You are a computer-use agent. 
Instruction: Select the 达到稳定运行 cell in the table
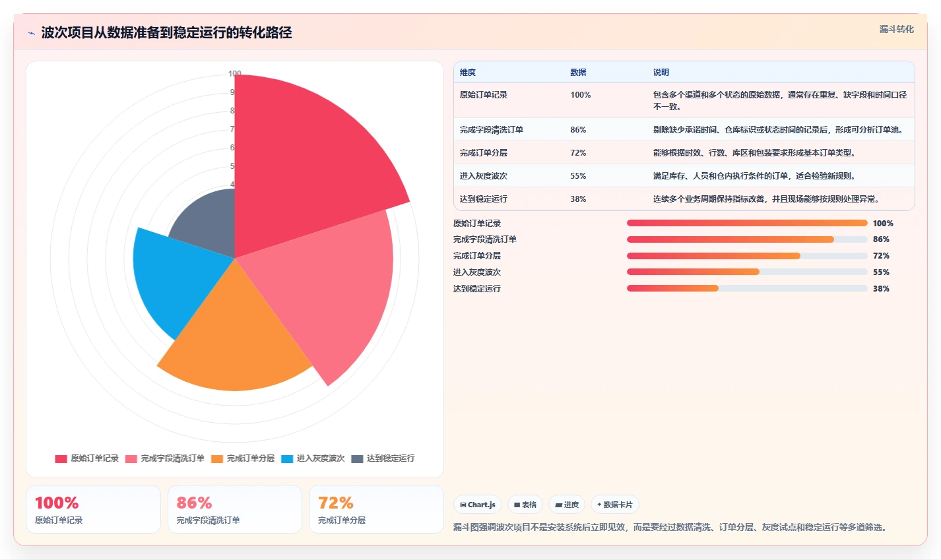[x=484, y=199]
